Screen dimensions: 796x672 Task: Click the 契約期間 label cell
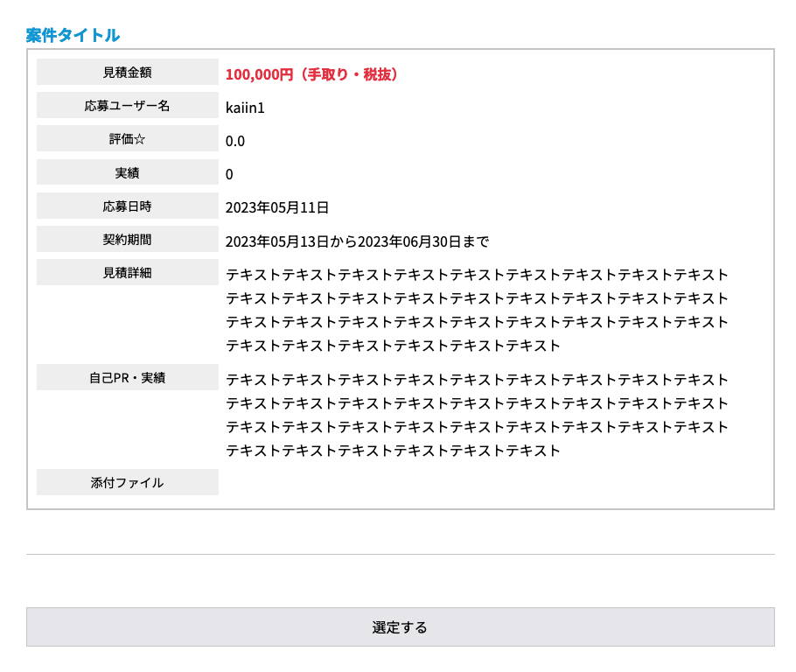pos(127,239)
